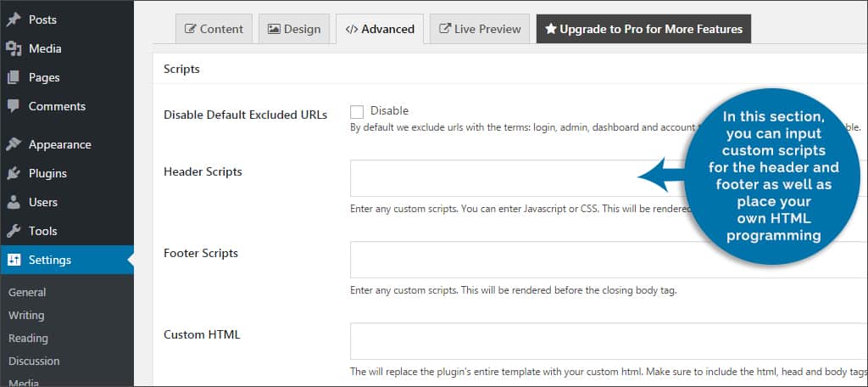Click into the Header Scripts text field

pyautogui.click(x=609, y=178)
